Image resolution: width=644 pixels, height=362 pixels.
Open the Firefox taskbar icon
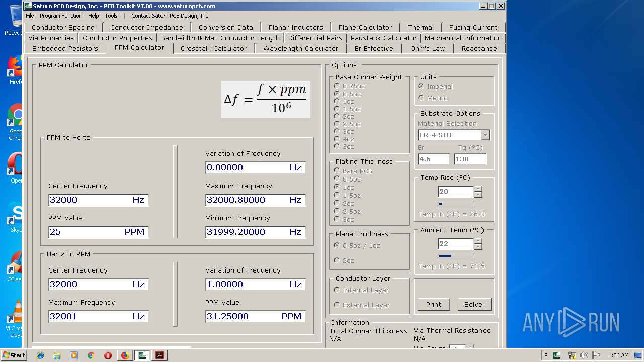pos(125,355)
